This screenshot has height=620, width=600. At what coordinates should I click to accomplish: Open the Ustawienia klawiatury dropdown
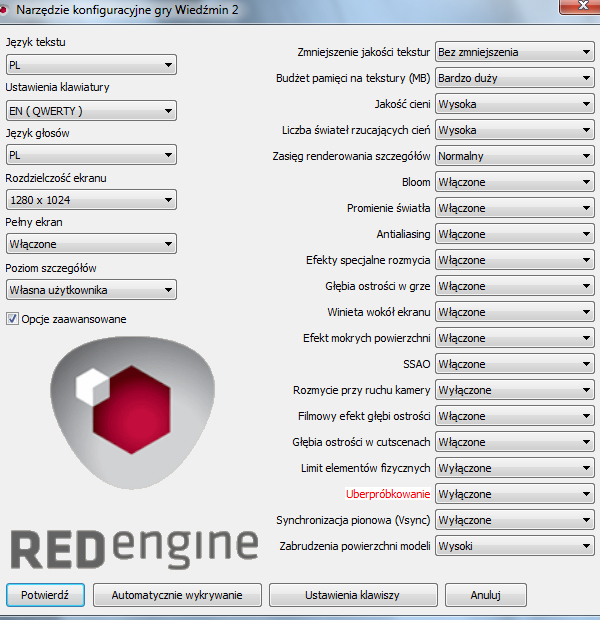[x=91, y=111]
